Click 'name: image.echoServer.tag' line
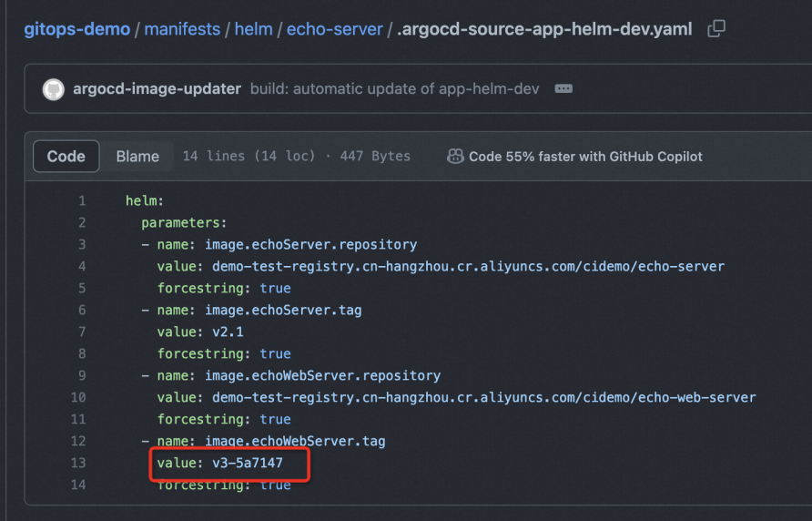The height and width of the screenshot is (521, 812). point(251,310)
